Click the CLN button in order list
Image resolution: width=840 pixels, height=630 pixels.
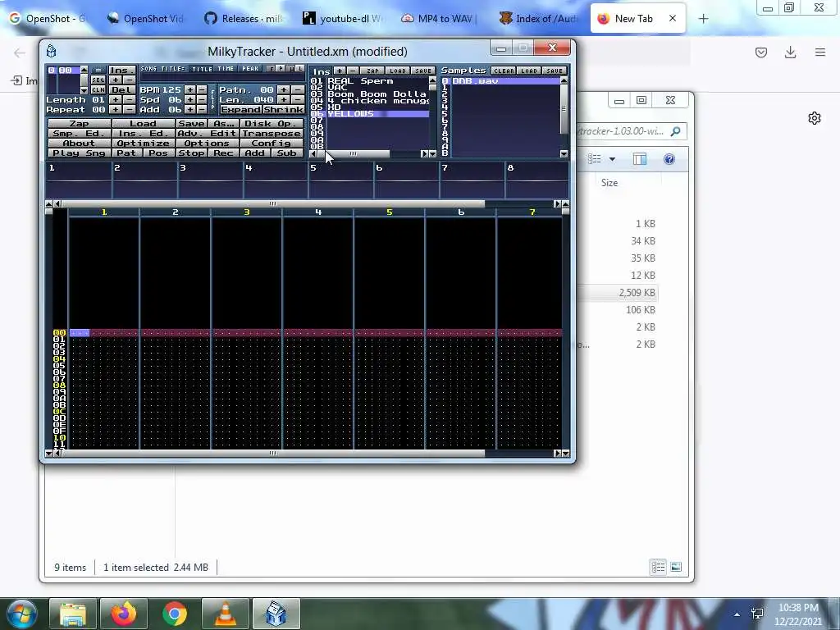[x=98, y=89]
